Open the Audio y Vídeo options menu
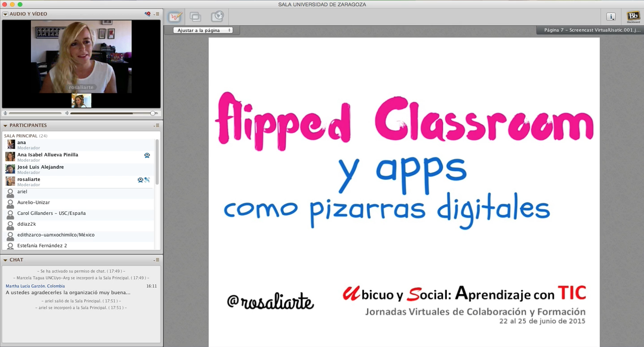Image resolution: width=644 pixels, height=347 pixels. [156, 14]
